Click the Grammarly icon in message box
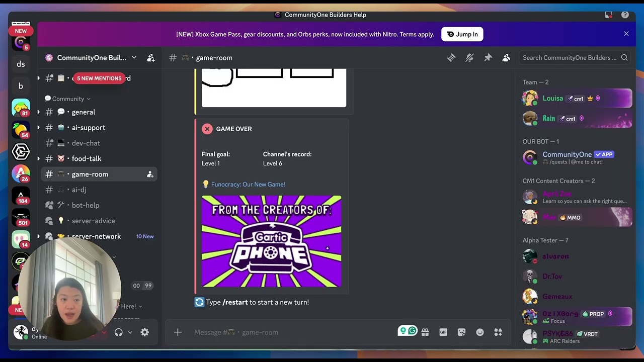644x362 pixels. click(413, 331)
